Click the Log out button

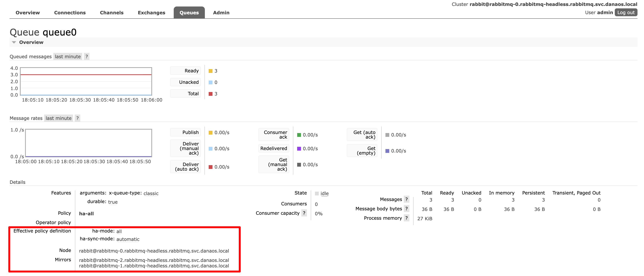(626, 12)
